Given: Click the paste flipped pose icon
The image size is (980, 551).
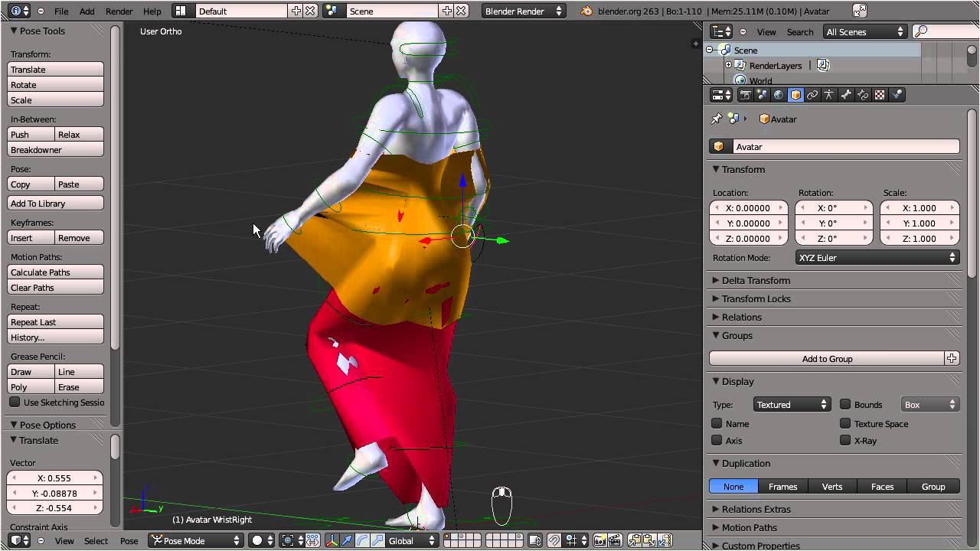Looking at the screenshot, I should [x=665, y=540].
